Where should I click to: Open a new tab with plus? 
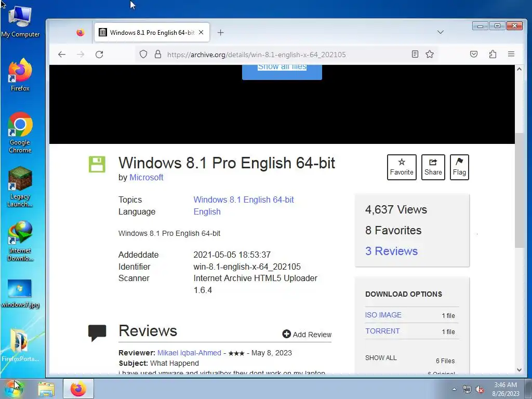(x=220, y=33)
